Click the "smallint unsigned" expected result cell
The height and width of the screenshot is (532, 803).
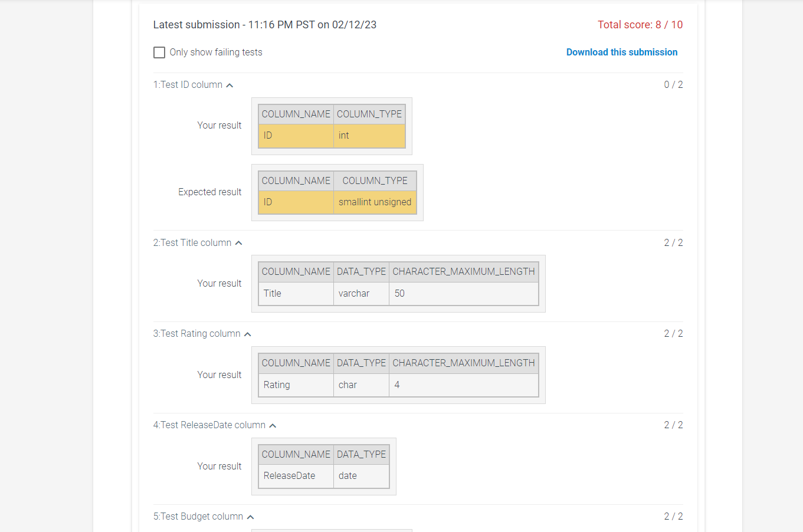(375, 202)
